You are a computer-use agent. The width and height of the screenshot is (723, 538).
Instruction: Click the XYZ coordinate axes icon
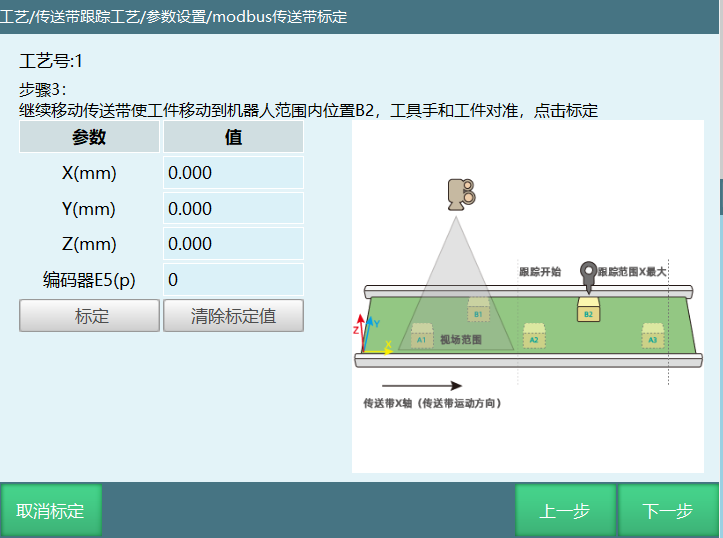(373, 334)
